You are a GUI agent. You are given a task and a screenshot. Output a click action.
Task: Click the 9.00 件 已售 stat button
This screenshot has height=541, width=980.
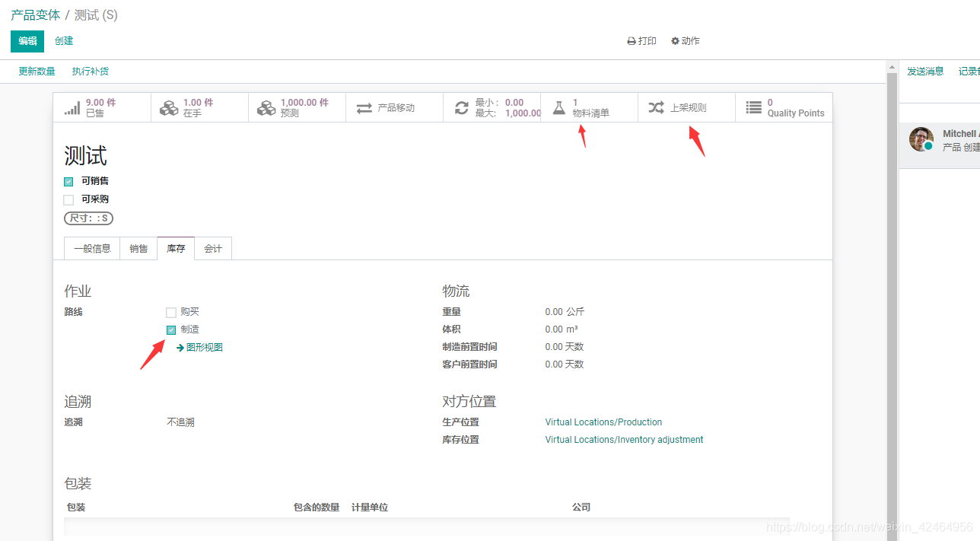(x=102, y=107)
